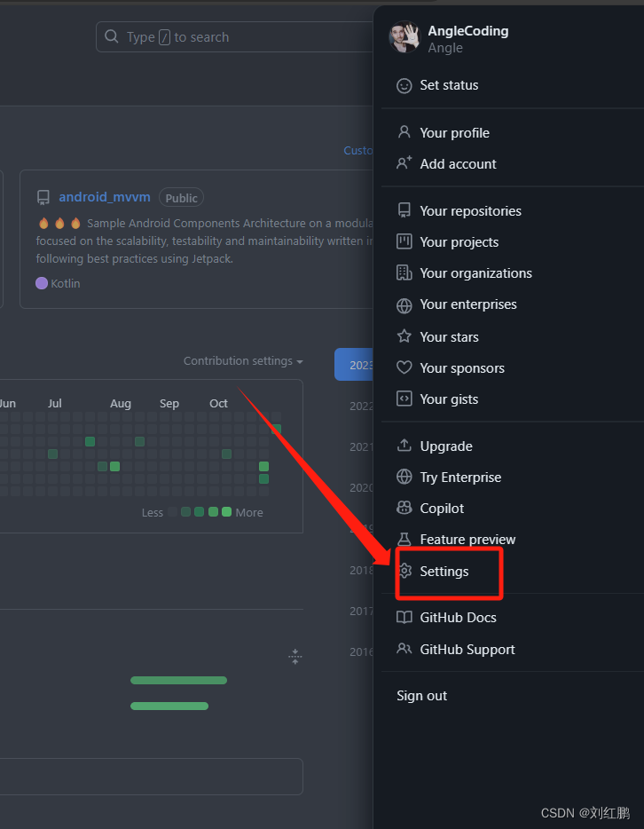The height and width of the screenshot is (829, 644).
Task: Click the upload icon beside Upgrade
Action: coord(404,446)
